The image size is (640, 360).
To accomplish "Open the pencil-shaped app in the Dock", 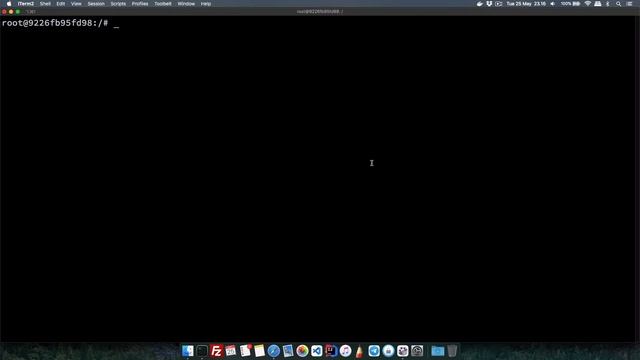I will coord(359,351).
